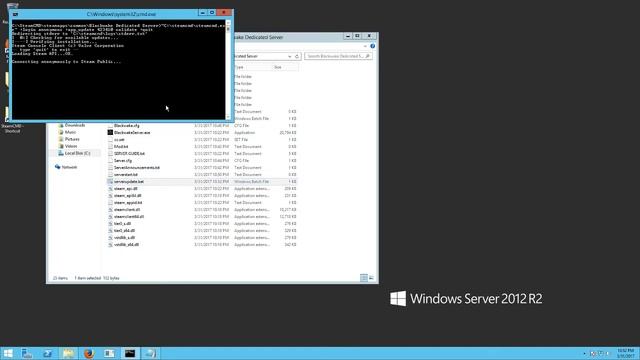The height and width of the screenshot is (360, 640).
Task: Open Server Manager from the taskbar
Action: 27,353
